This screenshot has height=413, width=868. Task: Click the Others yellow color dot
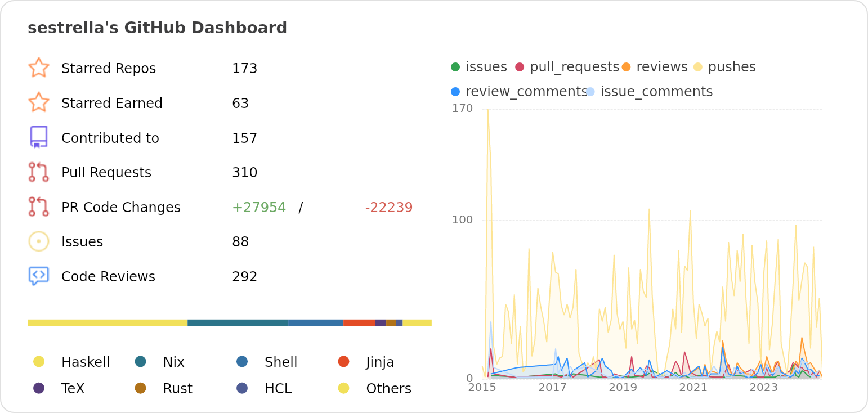(x=344, y=388)
